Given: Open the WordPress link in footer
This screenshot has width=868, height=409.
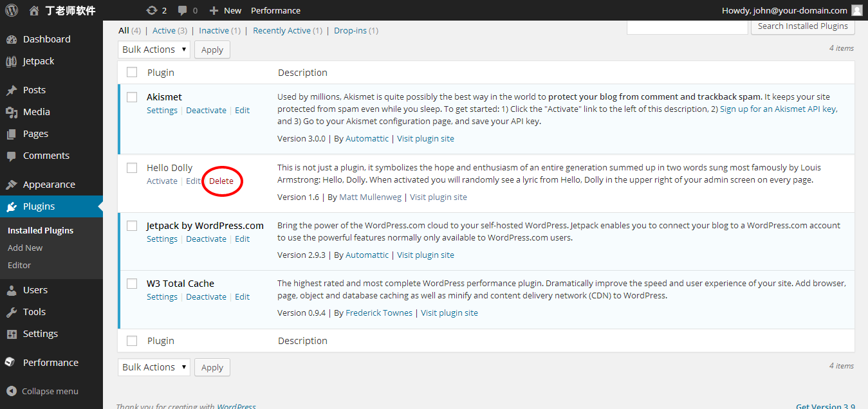Looking at the screenshot, I should pyautogui.click(x=236, y=406).
